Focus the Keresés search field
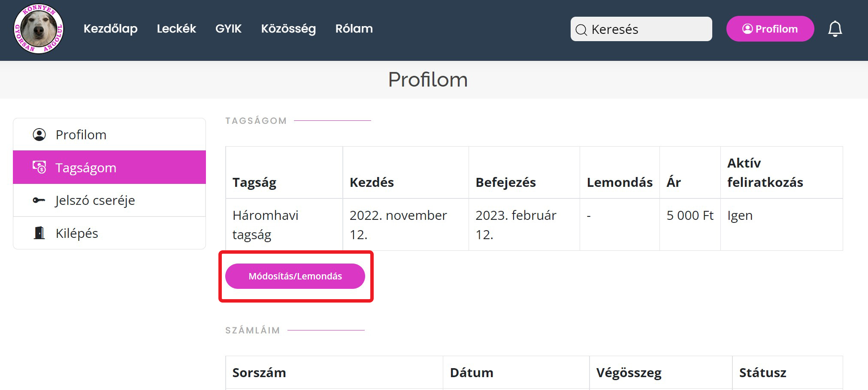Image resolution: width=868 pixels, height=390 pixels. [x=648, y=29]
